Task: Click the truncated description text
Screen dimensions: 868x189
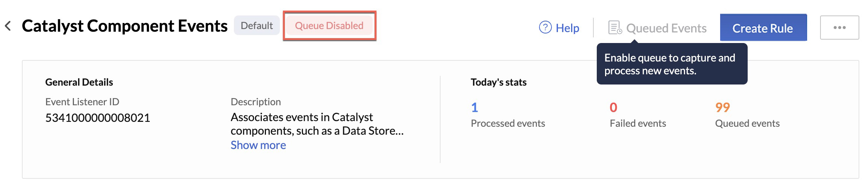Action: (x=317, y=124)
